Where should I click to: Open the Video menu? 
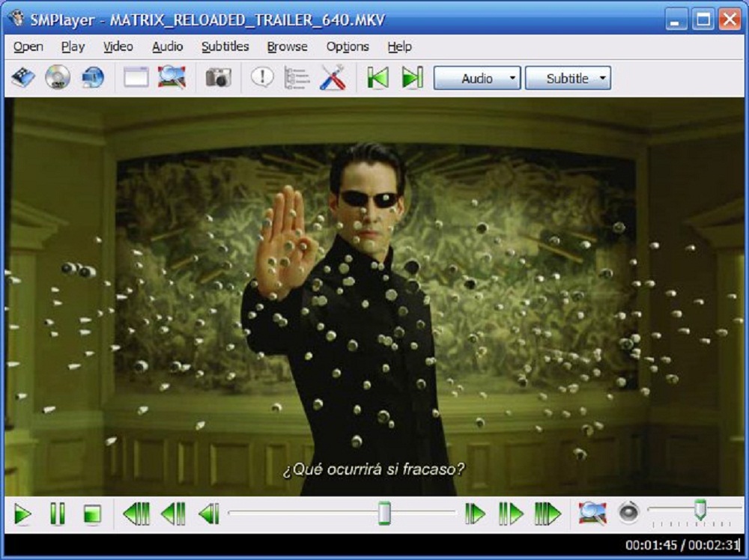(118, 46)
